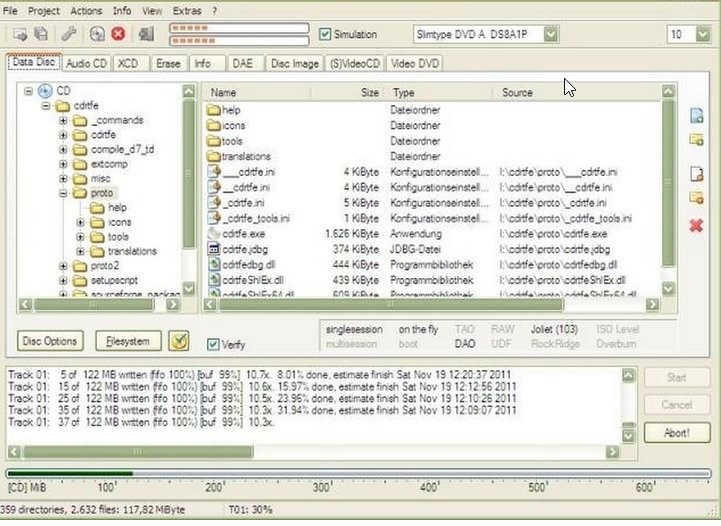
Task: Click the tree view vertical scrollbar
Action: 189,189
